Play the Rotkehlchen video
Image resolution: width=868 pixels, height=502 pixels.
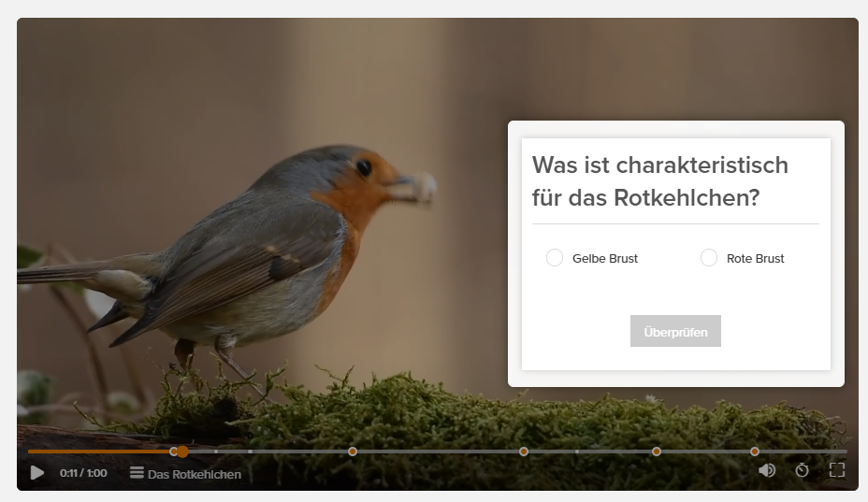pos(37,473)
